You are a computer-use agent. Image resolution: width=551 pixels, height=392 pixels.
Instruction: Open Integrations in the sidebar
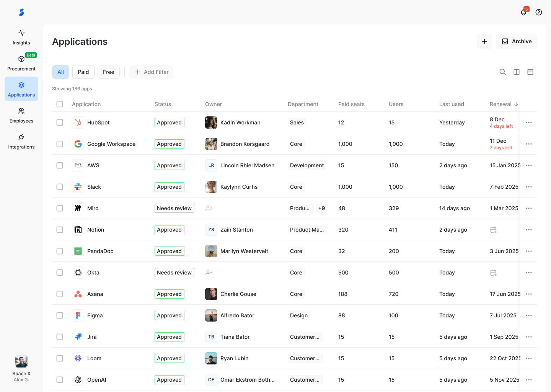tap(21, 142)
